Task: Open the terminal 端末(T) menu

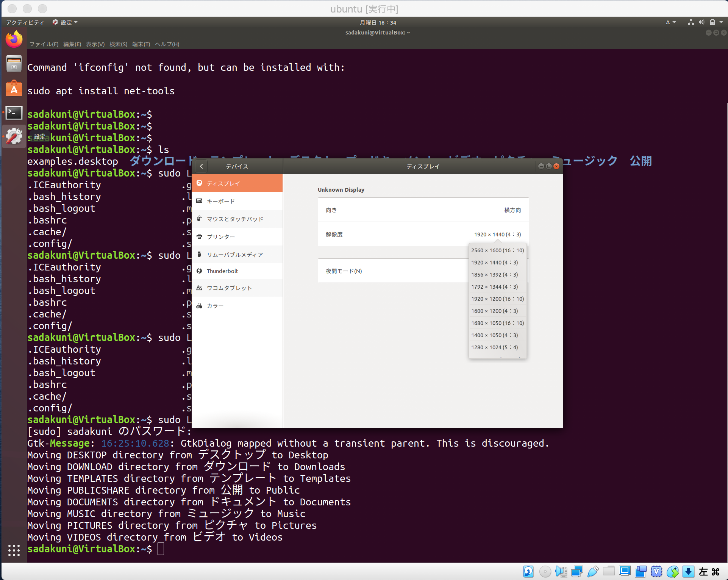Action: 141,44
